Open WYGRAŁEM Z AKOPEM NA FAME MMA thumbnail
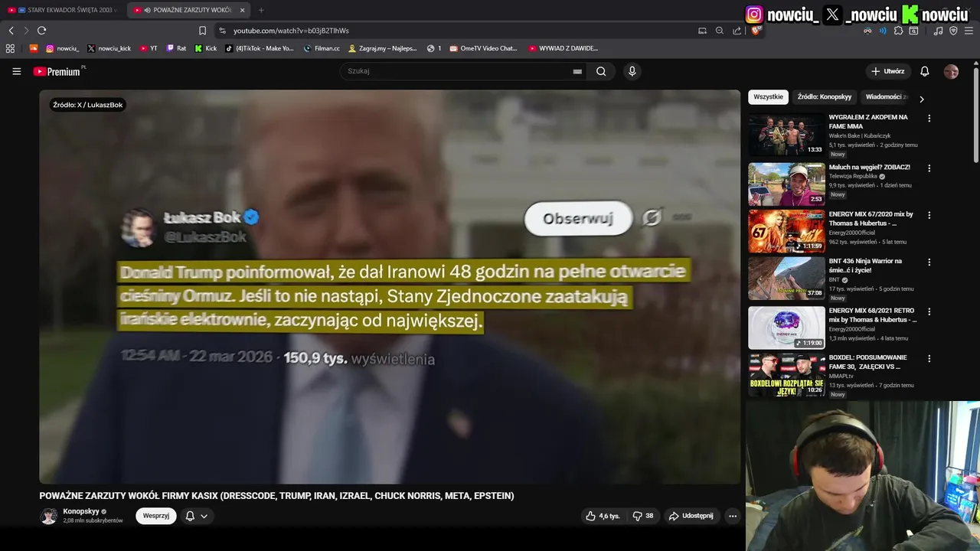Image resolution: width=980 pixels, height=551 pixels. click(x=786, y=135)
